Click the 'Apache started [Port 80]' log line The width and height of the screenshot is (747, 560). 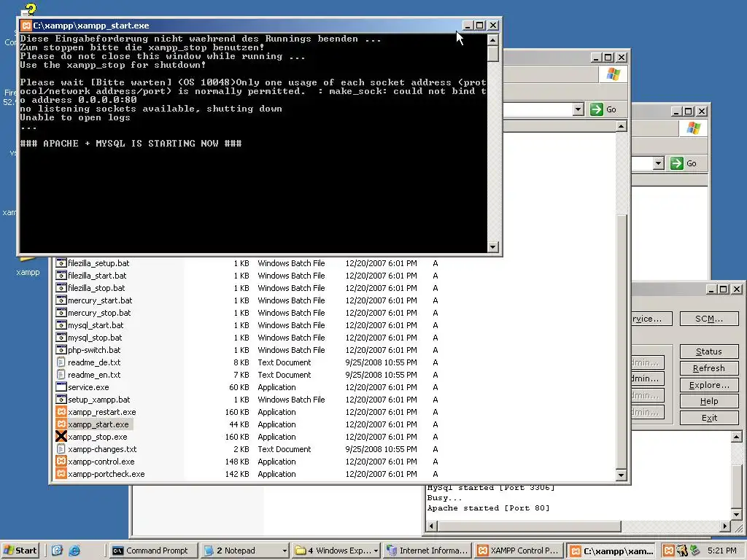click(488, 508)
